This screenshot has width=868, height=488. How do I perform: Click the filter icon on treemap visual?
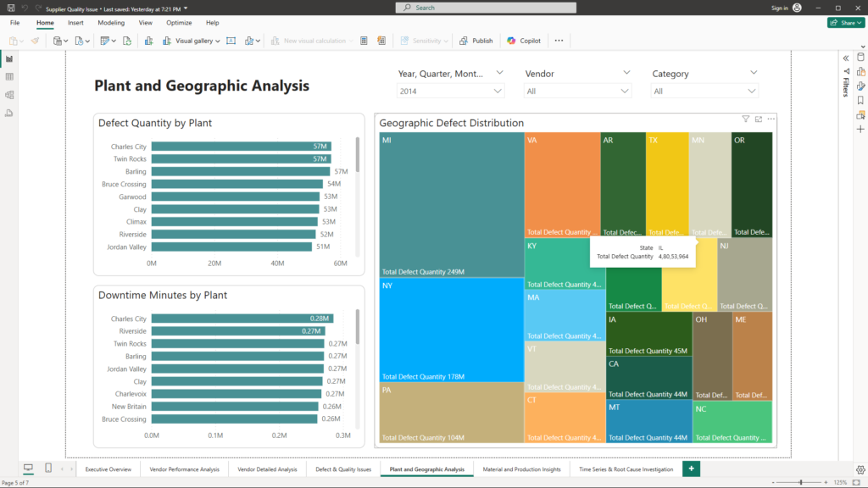tap(746, 119)
